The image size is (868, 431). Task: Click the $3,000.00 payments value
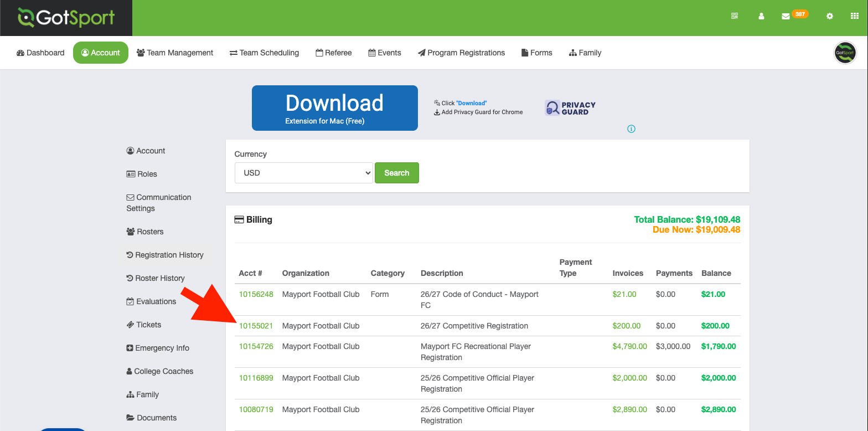[673, 346]
